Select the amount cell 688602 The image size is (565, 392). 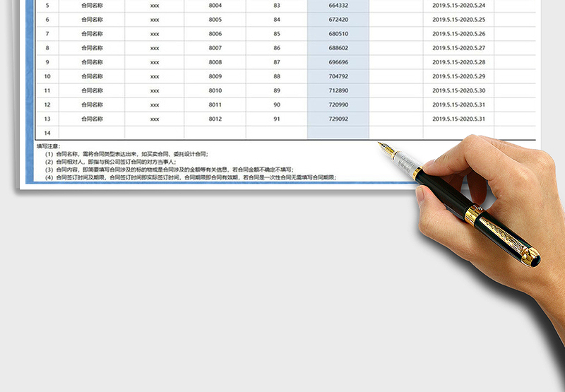(338, 48)
